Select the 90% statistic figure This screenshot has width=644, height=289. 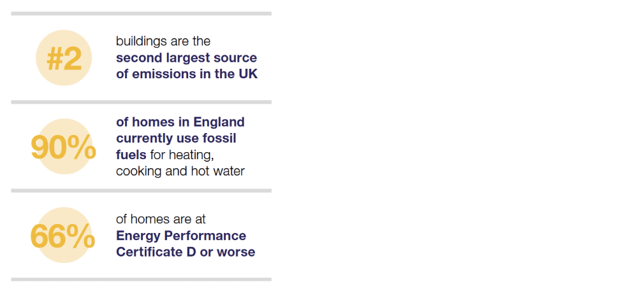[64, 148]
